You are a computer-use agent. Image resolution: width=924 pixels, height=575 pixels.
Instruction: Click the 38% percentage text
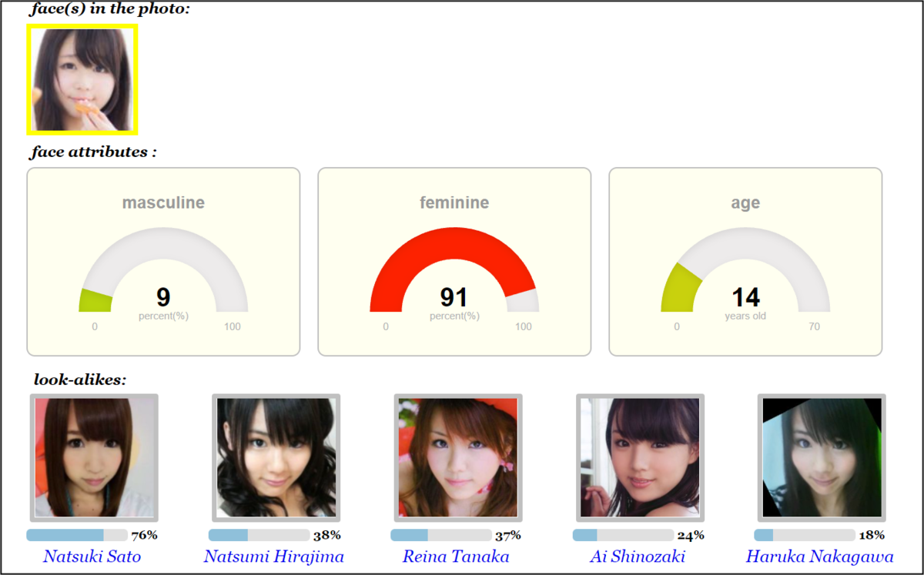(x=327, y=535)
